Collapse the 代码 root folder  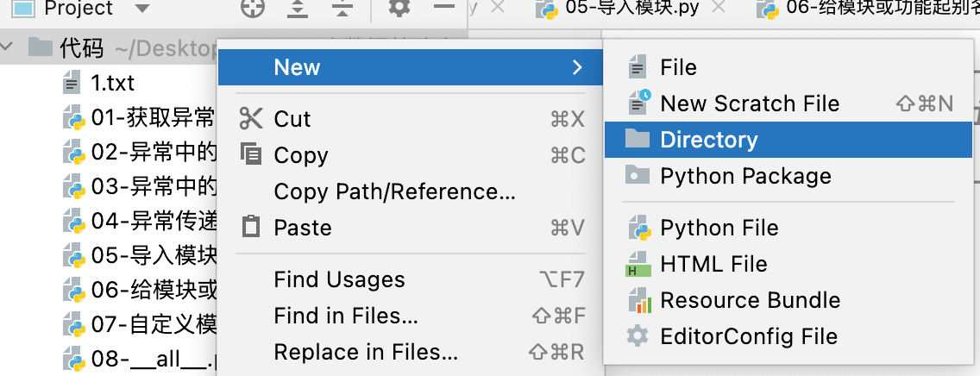pos(9,47)
